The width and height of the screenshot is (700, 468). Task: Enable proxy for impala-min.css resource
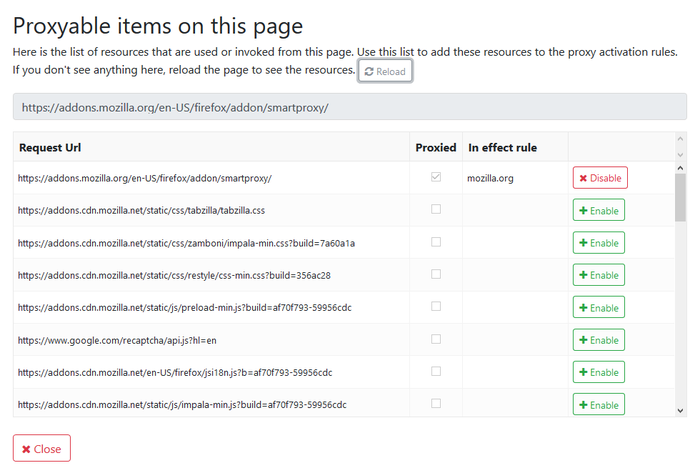point(598,243)
